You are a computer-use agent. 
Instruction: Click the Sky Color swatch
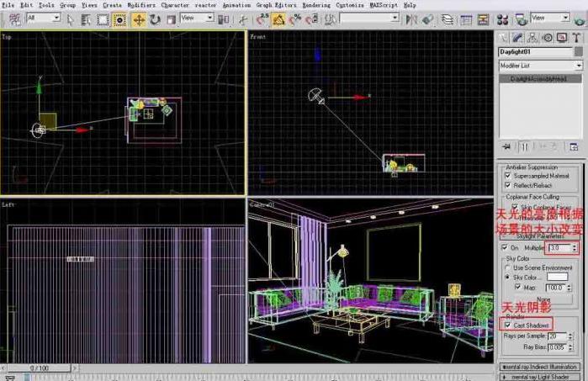point(557,277)
